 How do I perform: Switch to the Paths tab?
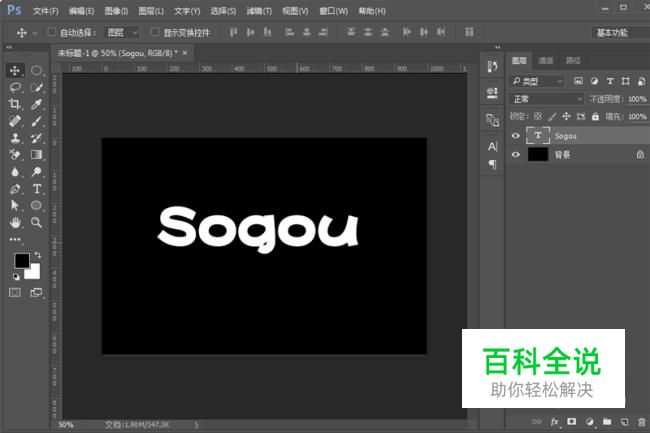coord(573,61)
